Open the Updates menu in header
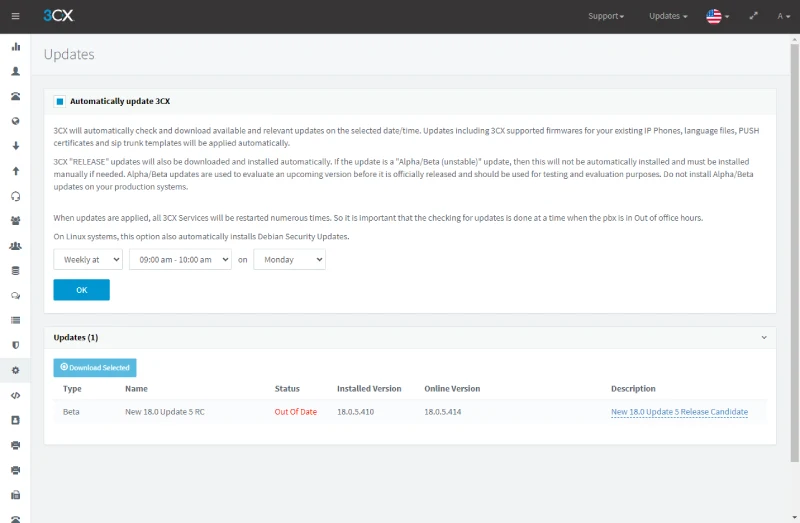 (668, 16)
